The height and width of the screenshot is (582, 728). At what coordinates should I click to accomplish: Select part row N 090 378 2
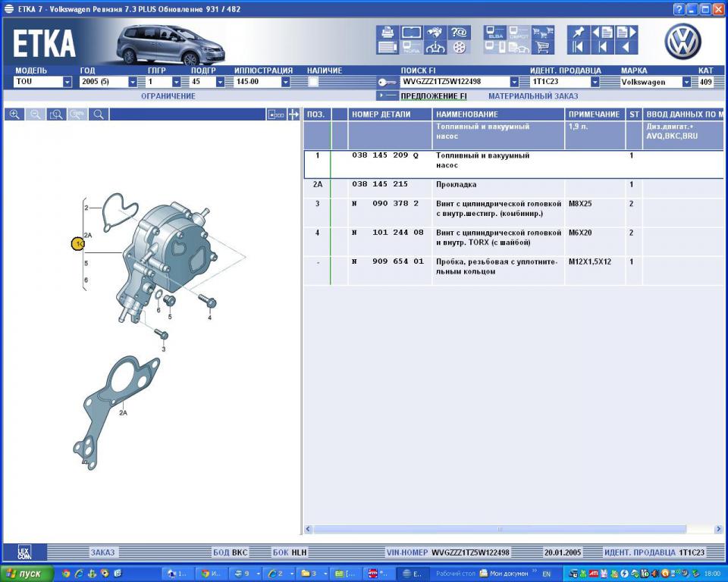pyautogui.click(x=513, y=212)
